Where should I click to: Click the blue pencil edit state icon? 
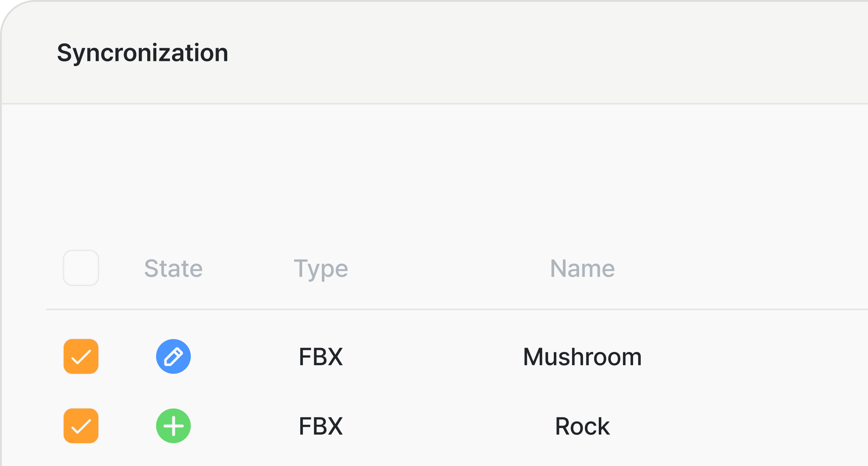(173, 356)
